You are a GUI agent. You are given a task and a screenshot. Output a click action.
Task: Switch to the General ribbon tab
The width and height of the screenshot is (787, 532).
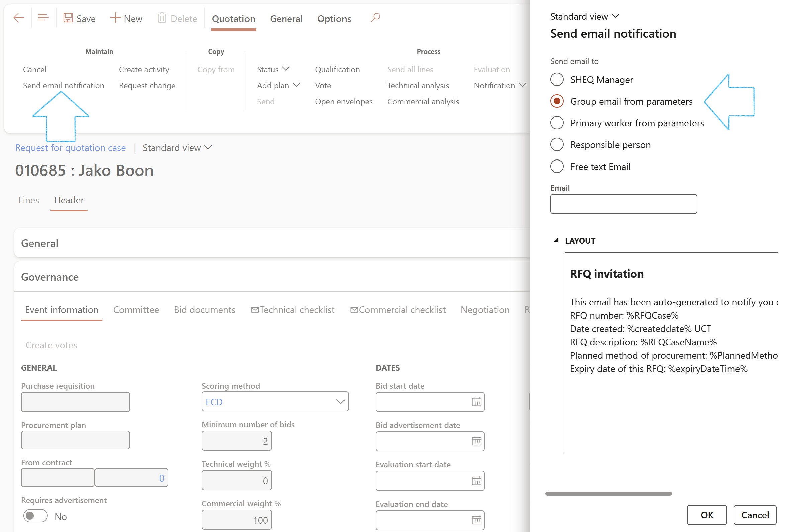pyautogui.click(x=286, y=19)
